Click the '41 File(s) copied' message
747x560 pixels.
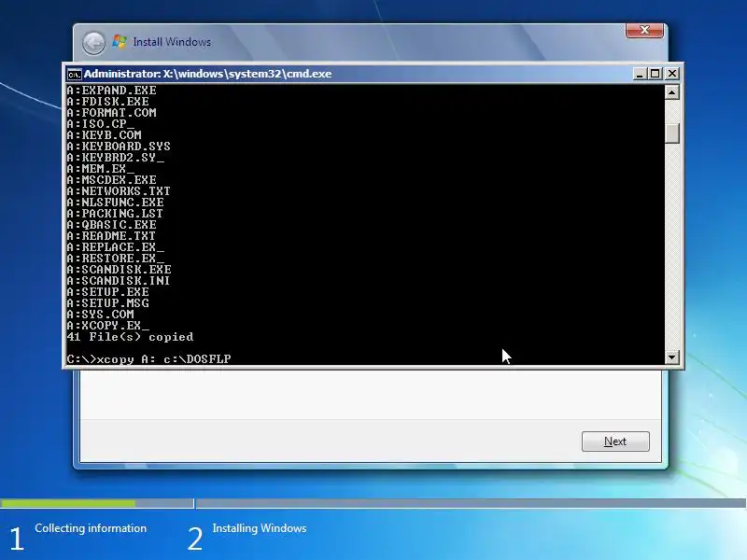(130, 337)
